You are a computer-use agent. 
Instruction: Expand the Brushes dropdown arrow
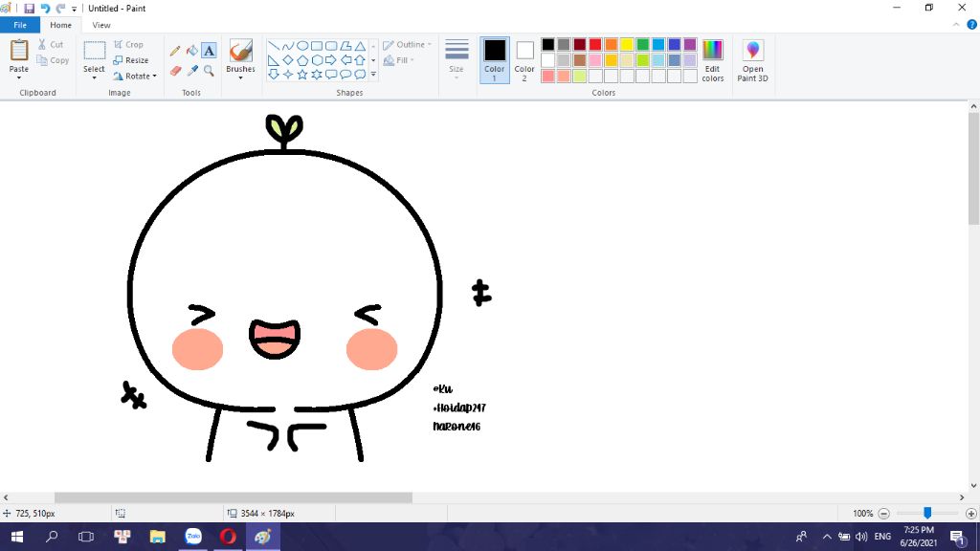pos(240,77)
